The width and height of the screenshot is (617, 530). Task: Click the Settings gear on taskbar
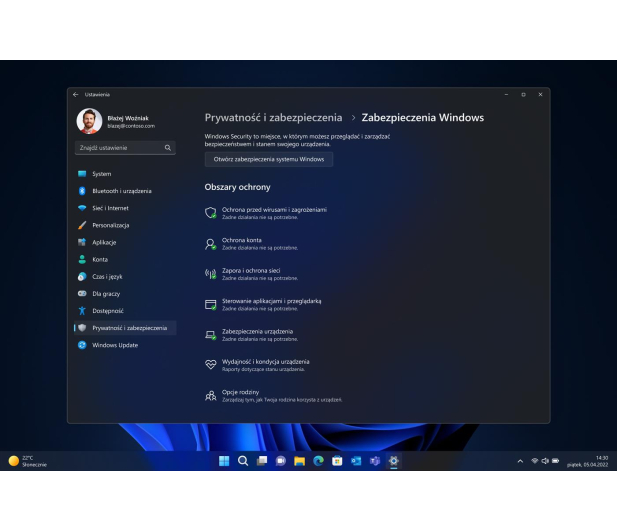coord(394,461)
